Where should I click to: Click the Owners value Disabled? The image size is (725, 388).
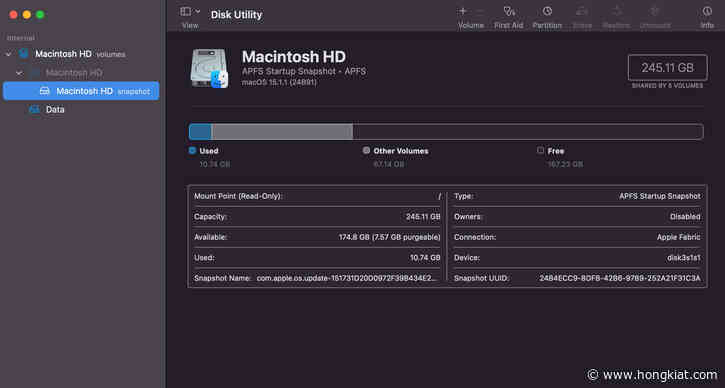click(x=685, y=217)
